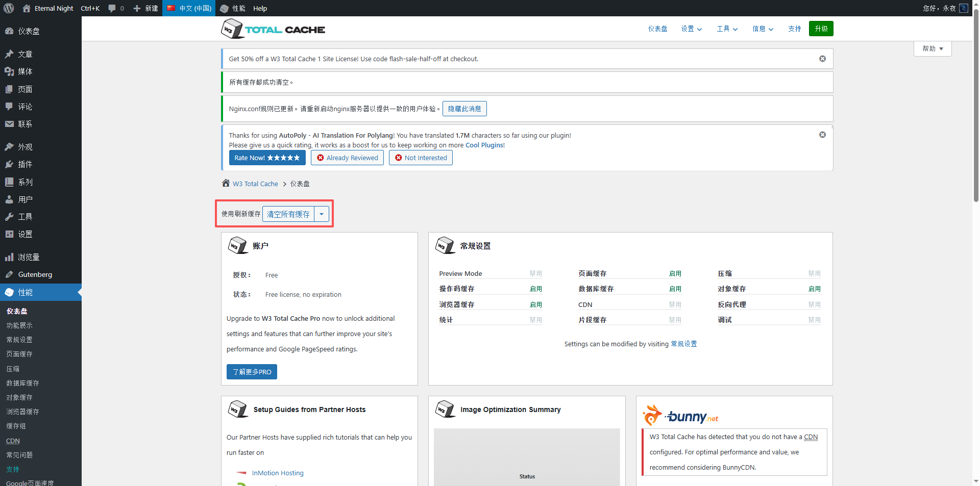Open 支持 in the plugin header nav
The width and height of the screenshot is (980, 486).
point(795,29)
